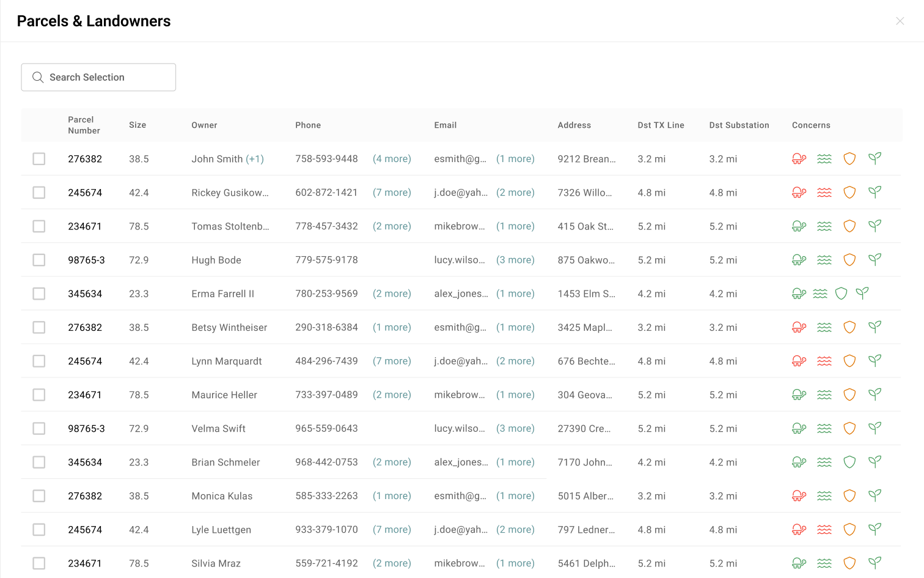Click address 5015 Alber...

[585, 495]
